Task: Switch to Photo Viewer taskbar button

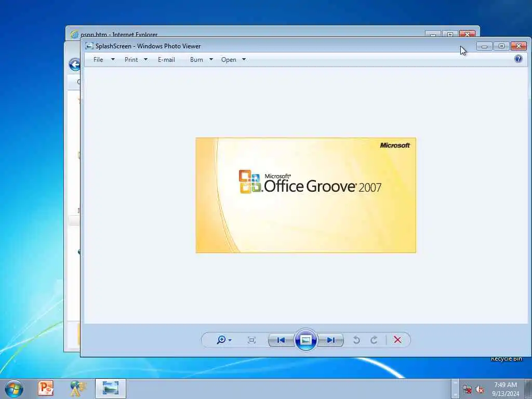Action: click(111, 389)
